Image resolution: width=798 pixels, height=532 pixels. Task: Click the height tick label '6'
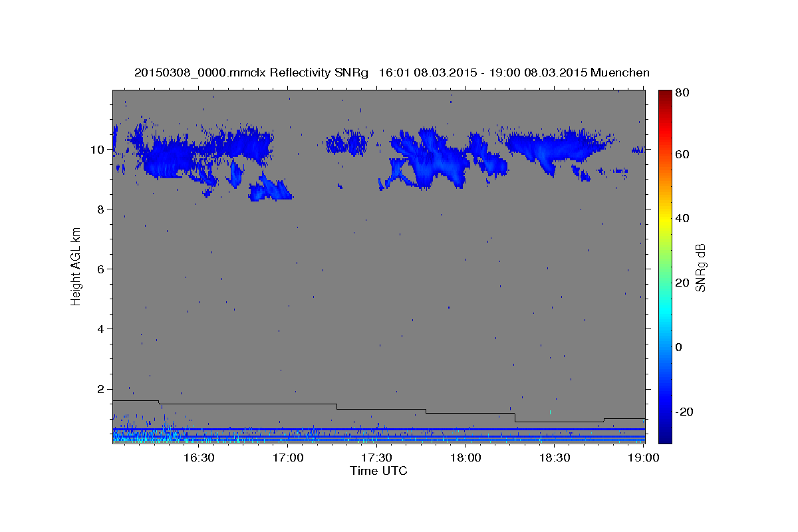pos(101,269)
